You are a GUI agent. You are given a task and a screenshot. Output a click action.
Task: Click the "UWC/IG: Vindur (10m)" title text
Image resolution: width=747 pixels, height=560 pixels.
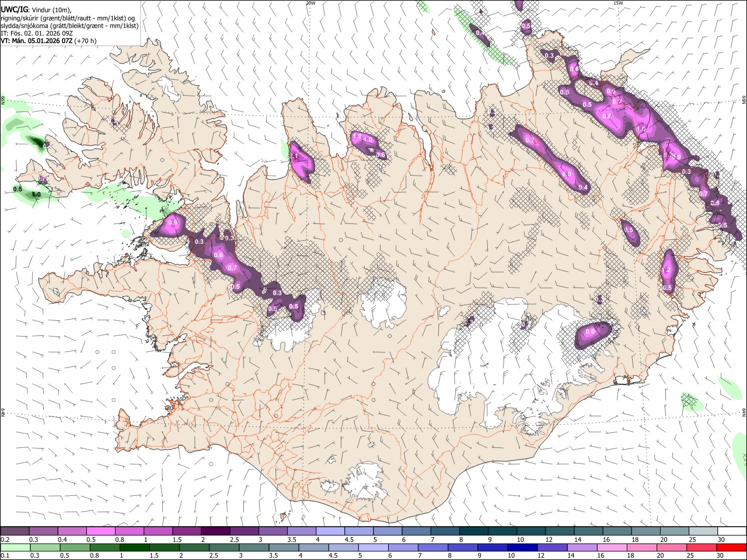pos(36,10)
